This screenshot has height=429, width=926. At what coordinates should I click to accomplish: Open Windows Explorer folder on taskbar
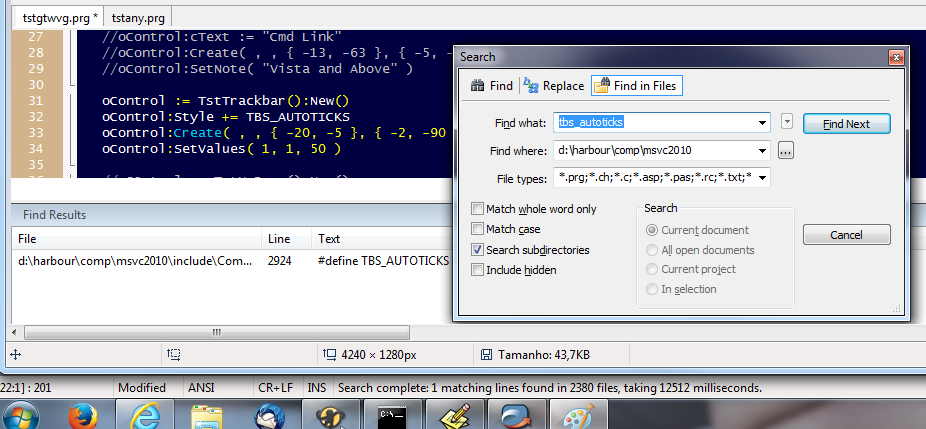pyautogui.click(x=207, y=414)
